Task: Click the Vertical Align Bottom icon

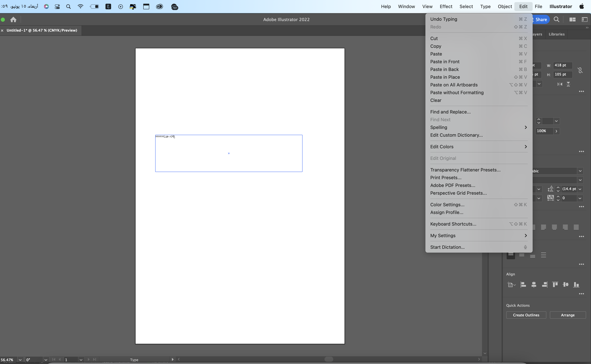Action: [x=576, y=285]
